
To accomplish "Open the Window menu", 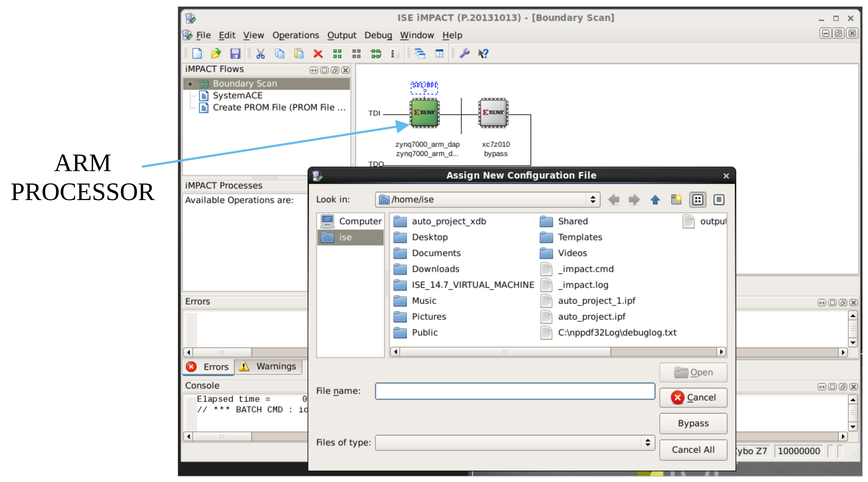I will tap(417, 35).
